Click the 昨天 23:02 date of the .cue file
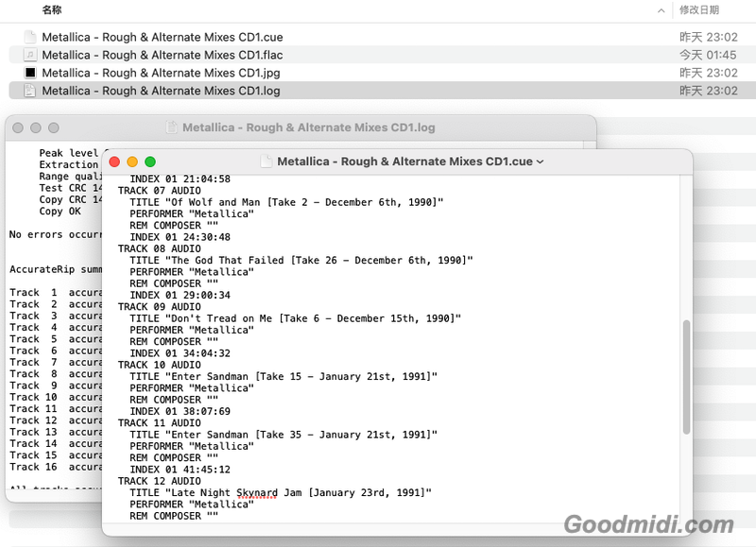This screenshot has height=547, width=756. (x=708, y=37)
